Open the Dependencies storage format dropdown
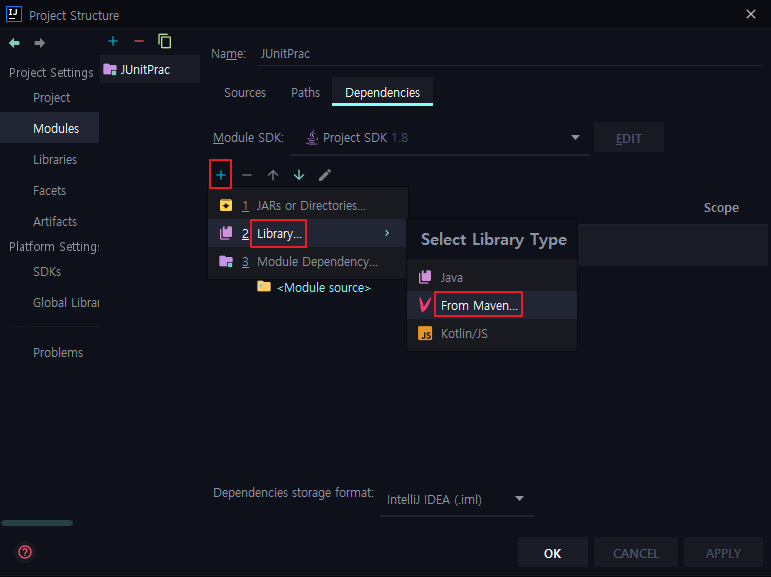Viewport: 771px width, 577px height. (456, 500)
